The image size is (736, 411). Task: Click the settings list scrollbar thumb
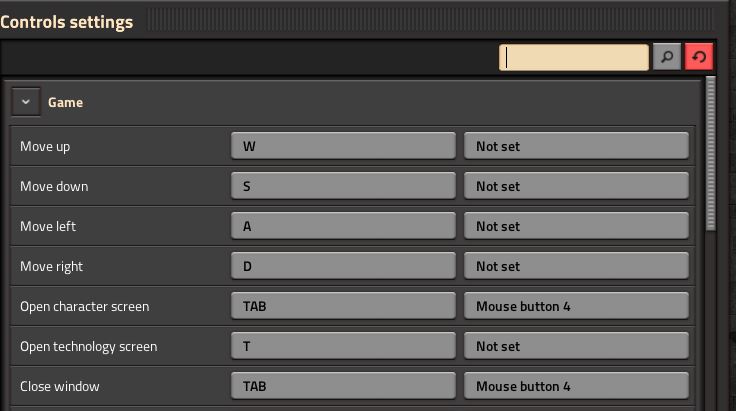pos(710,153)
